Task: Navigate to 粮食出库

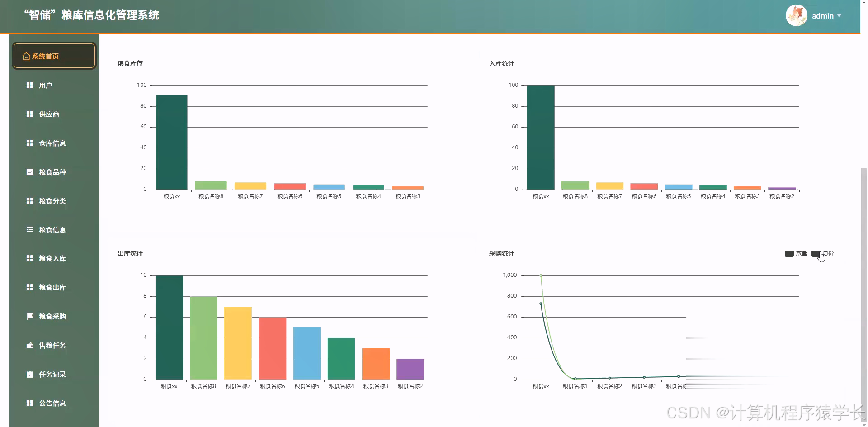Action: point(54,287)
